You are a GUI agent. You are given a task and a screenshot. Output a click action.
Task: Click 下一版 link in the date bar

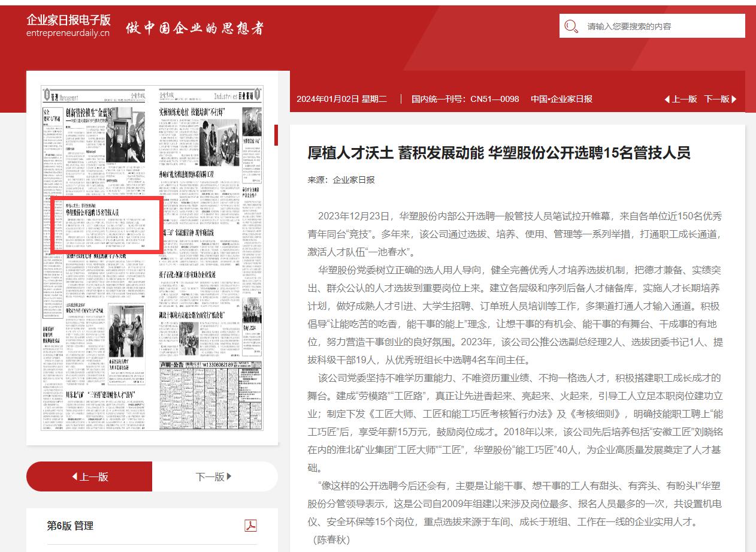click(716, 99)
